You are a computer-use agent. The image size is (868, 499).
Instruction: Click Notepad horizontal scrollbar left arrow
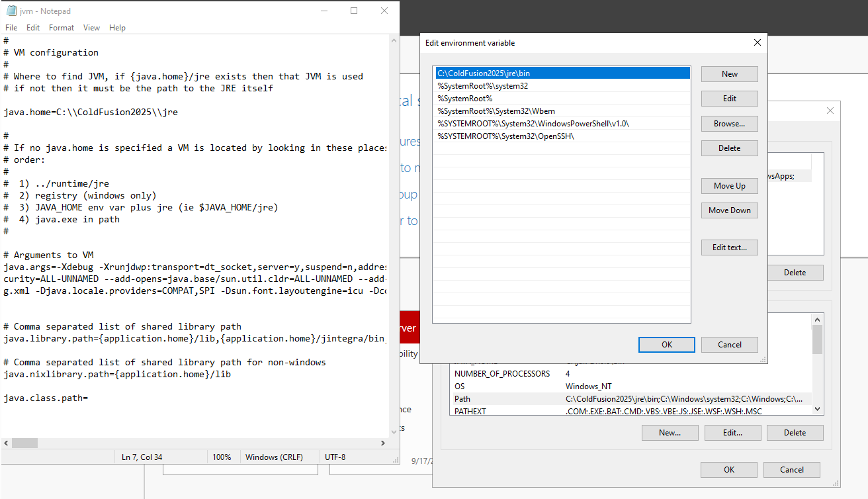tap(6, 443)
